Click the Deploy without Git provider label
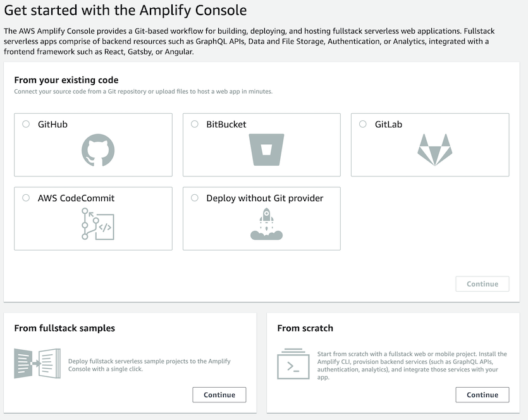Viewport: 528px width, 420px height. point(265,198)
